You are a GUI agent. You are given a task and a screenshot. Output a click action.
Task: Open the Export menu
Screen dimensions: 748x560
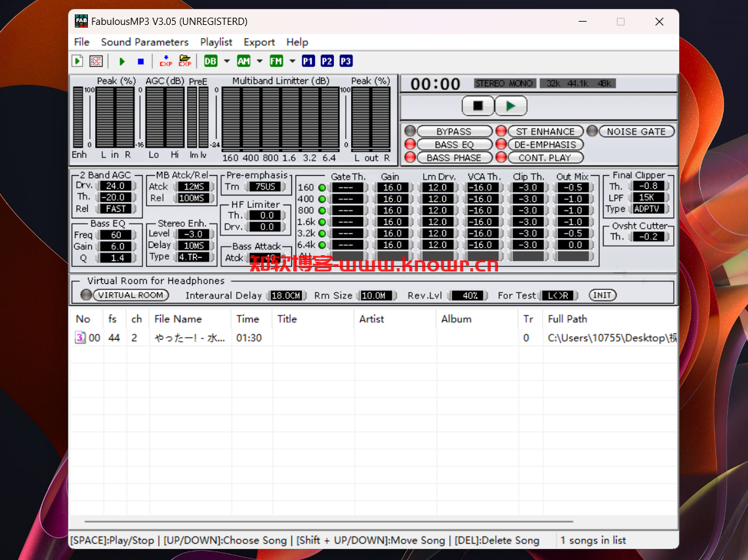(x=259, y=42)
